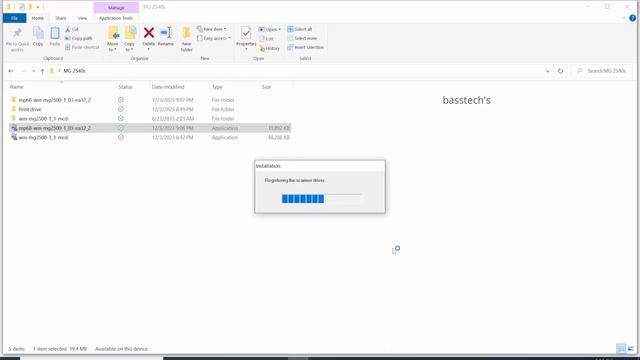Click History in Open group
Screen dimensions: 640x360
[x=269, y=48]
